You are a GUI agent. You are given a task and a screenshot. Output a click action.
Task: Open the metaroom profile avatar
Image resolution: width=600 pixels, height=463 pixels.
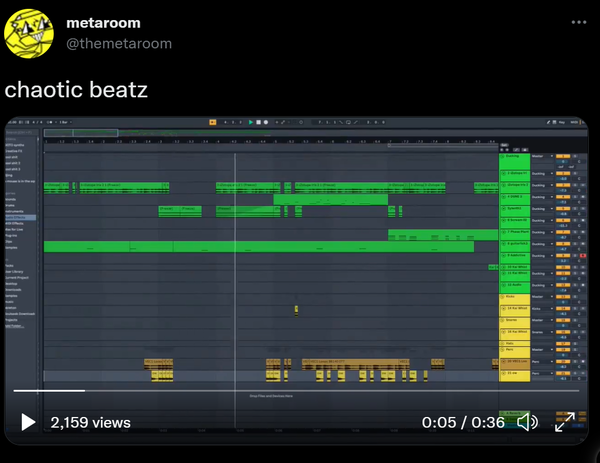[29, 33]
